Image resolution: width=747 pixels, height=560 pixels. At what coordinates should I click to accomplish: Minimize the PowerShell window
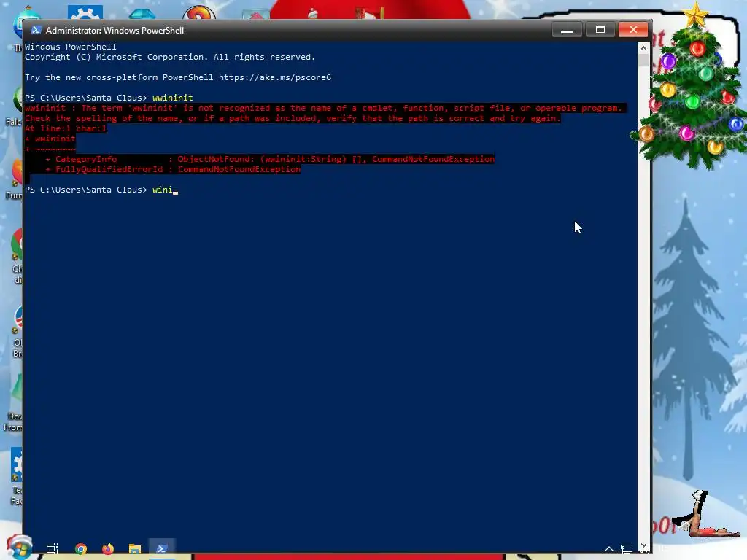[567, 30]
